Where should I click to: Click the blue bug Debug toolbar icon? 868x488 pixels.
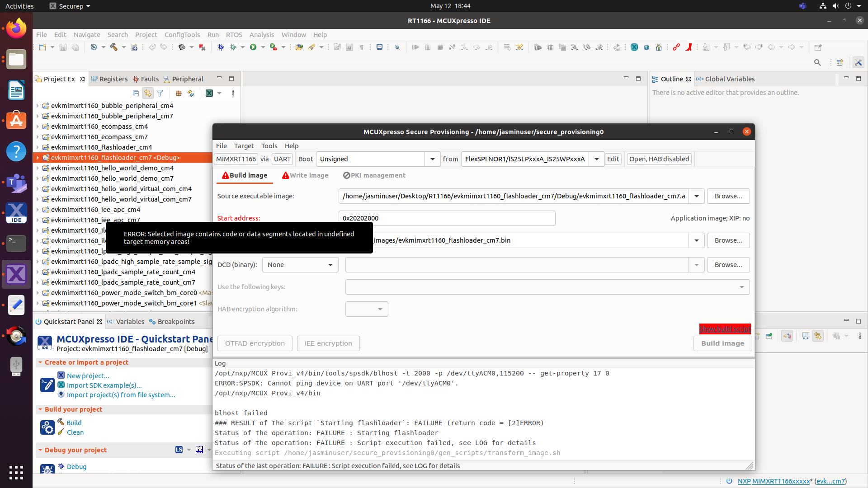(x=221, y=47)
